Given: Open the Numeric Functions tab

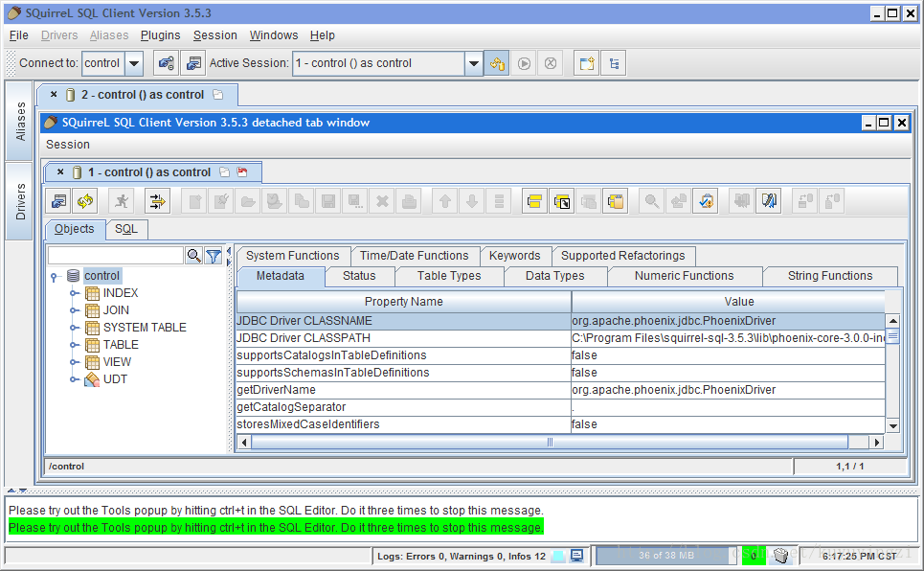Looking at the screenshot, I should point(684,276).
